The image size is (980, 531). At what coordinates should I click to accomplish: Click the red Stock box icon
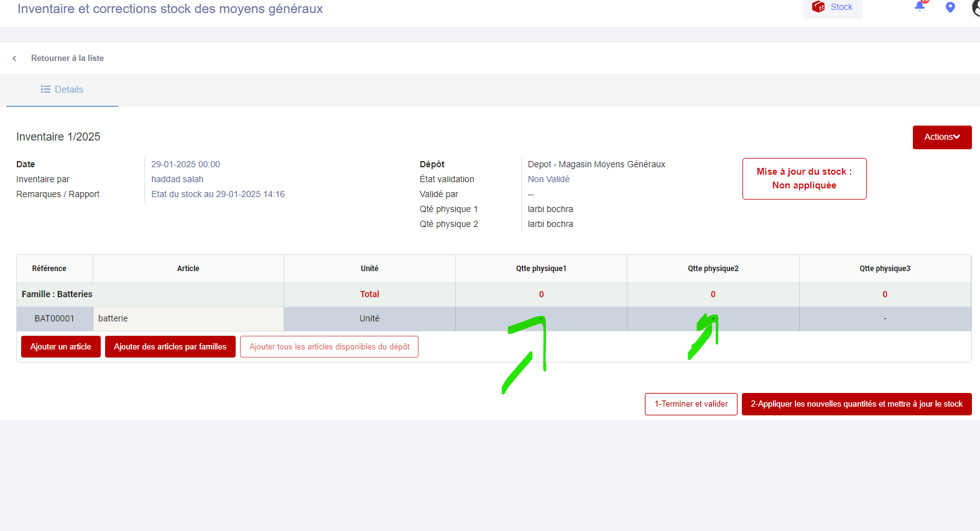818,7
